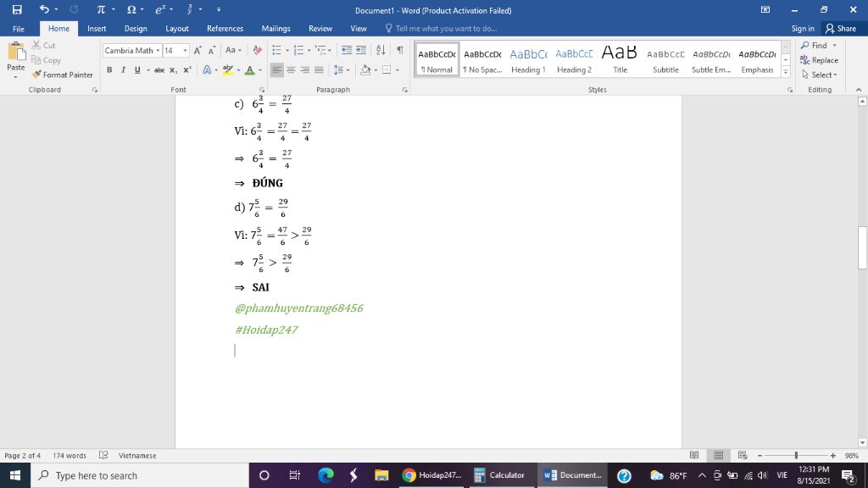Start a numbered list
Screen dimensions: 868x488
(x=298, y=50)
